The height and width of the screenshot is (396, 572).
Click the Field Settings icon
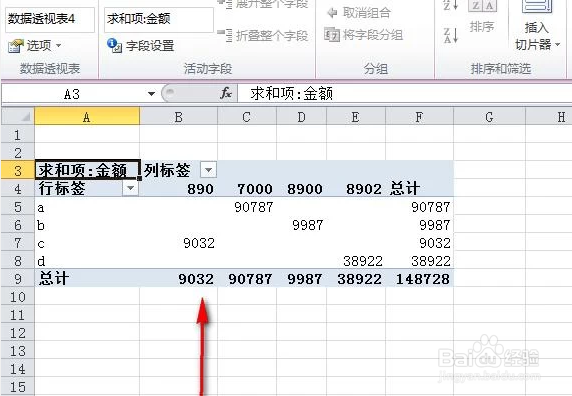point(114,46)
